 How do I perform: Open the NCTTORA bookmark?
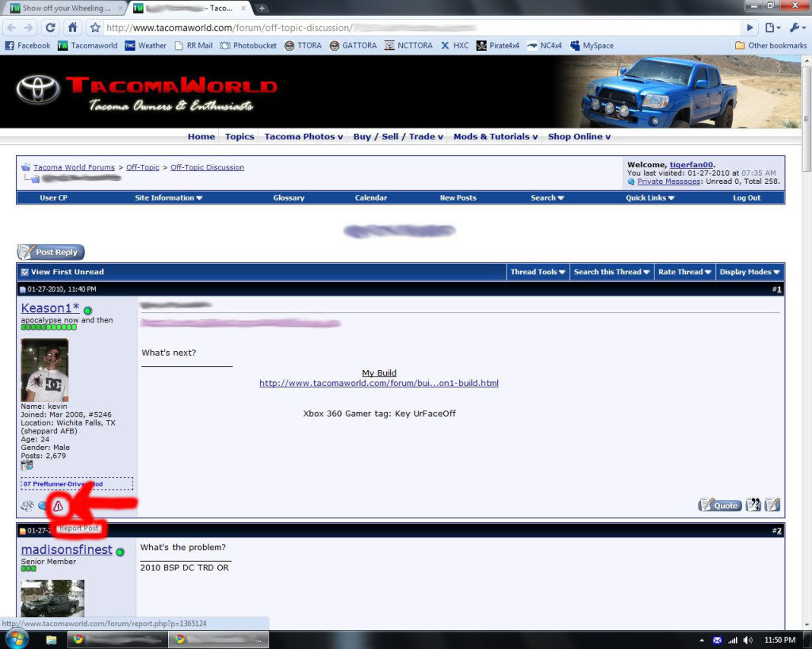408,45
